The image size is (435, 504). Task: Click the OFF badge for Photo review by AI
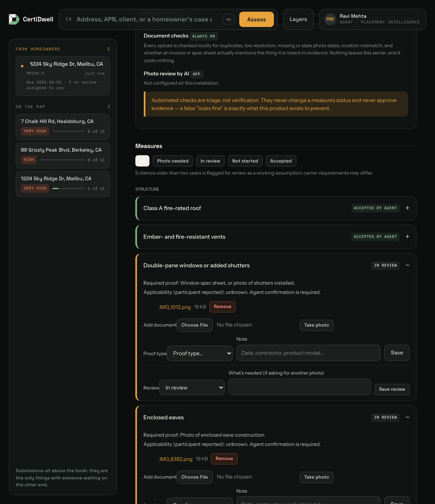(196, 74)
